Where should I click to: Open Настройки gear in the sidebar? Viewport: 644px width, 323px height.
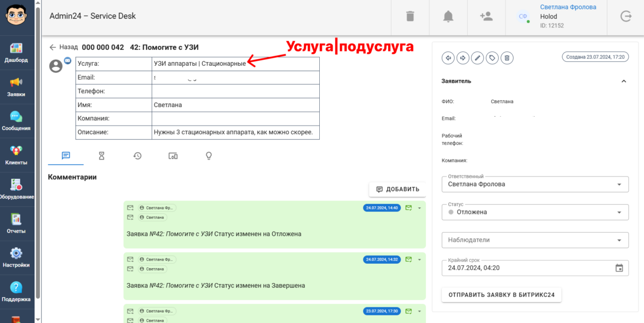(16, 258)
